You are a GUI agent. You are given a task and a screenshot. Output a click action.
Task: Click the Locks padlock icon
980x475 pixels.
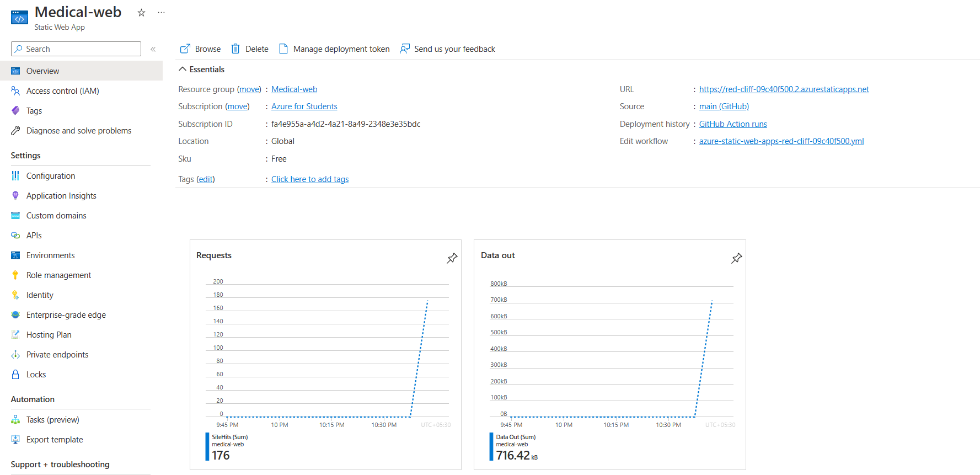click(15, 375)
